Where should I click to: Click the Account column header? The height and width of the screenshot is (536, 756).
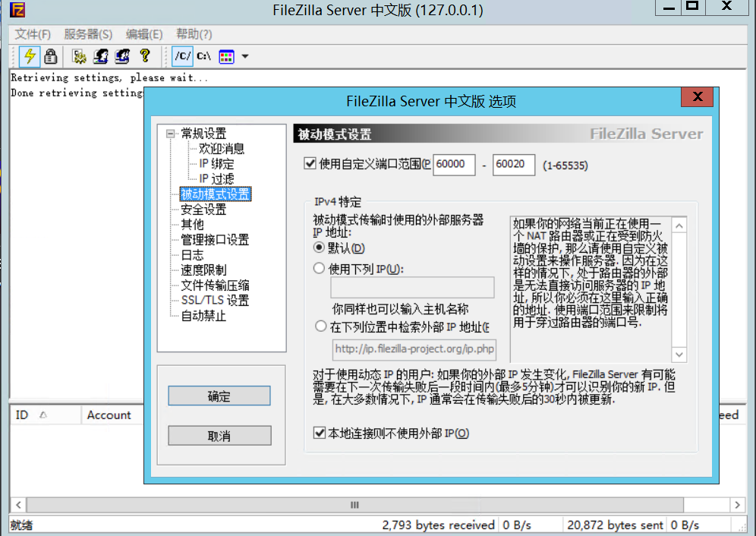(112, 415)
